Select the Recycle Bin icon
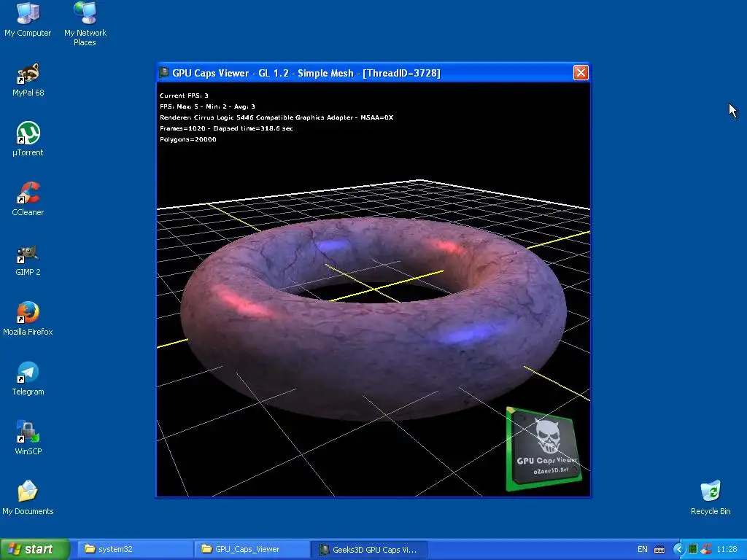Image resolution: width=747 pixels, height=560 pixels. click(711, 497)
